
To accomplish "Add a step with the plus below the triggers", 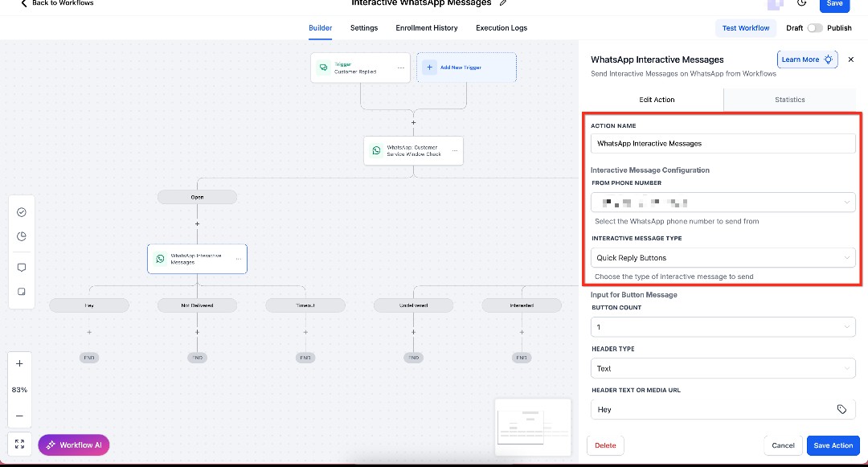I will point(414,122).
